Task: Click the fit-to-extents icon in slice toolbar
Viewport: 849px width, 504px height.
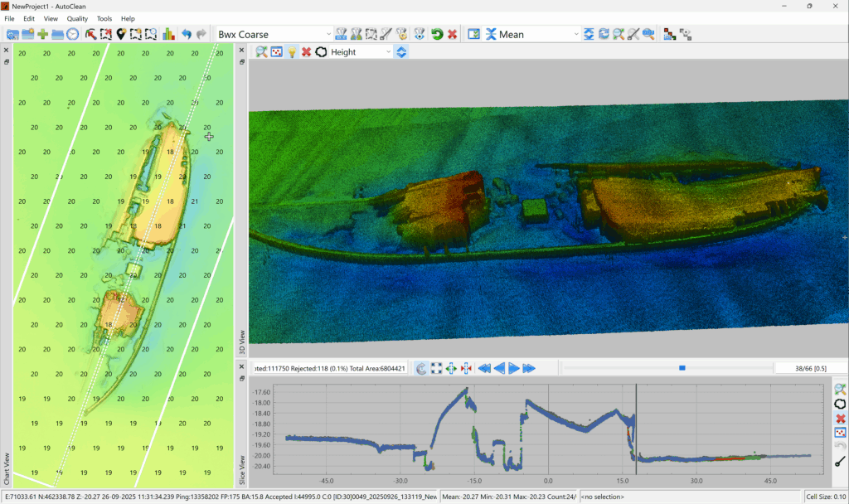Action: [x=436, y=368]
